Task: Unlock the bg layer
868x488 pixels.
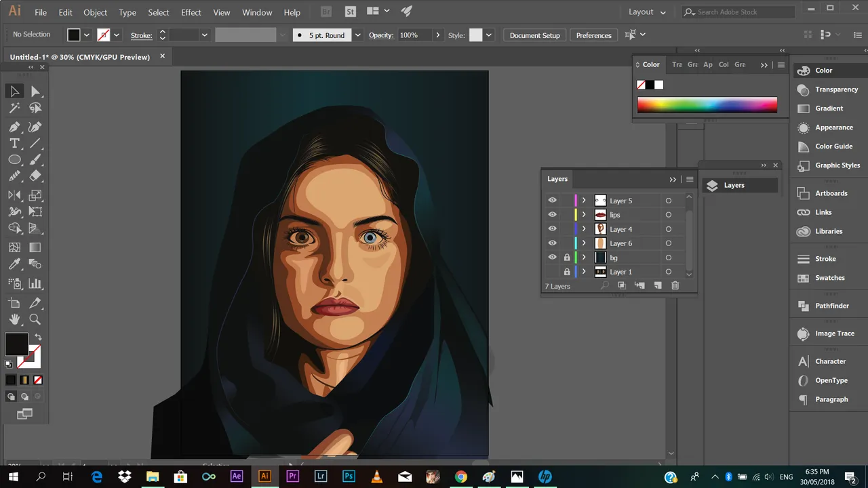Action: [567, 258]
